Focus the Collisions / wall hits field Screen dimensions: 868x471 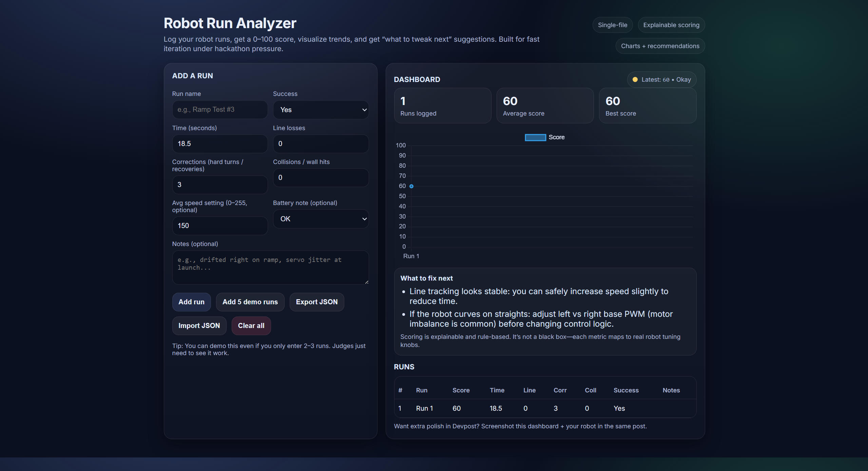320,178
